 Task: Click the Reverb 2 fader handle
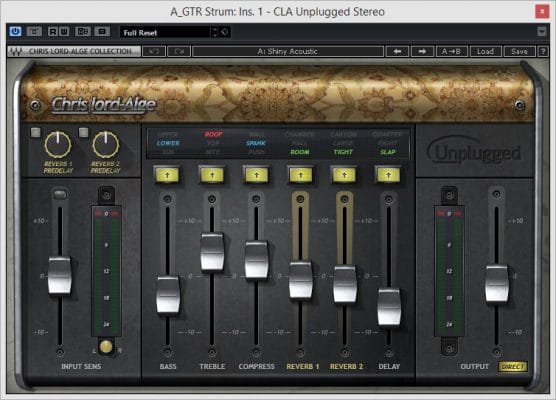[345, 284]
